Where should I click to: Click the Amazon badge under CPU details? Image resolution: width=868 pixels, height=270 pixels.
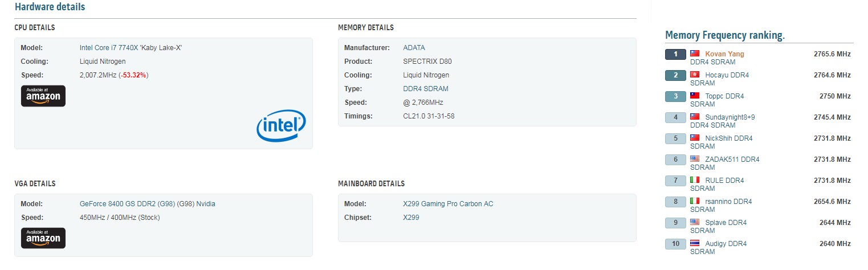tap(43, 96)
